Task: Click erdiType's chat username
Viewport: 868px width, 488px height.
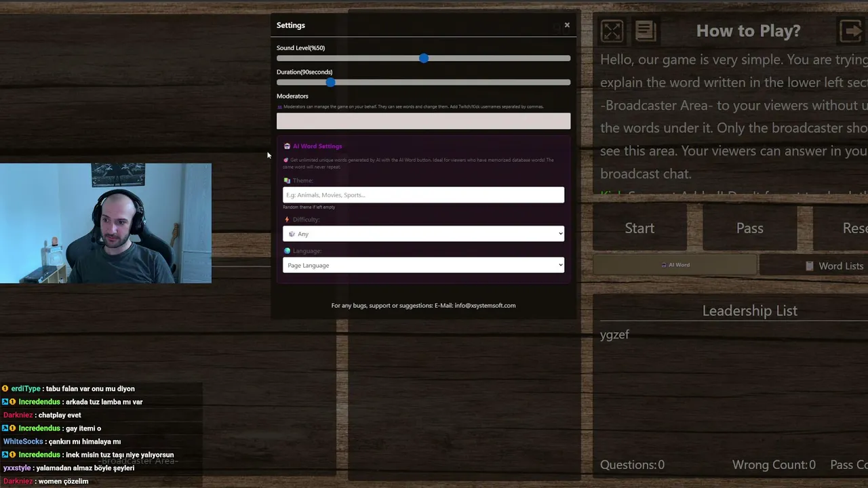Action: 26,389
